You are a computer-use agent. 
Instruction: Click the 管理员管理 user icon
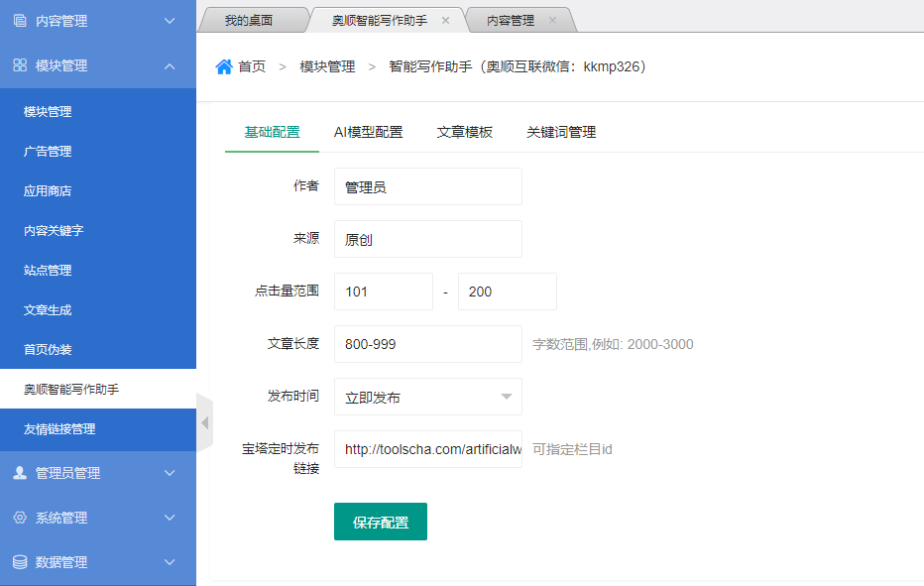[20, 473]
